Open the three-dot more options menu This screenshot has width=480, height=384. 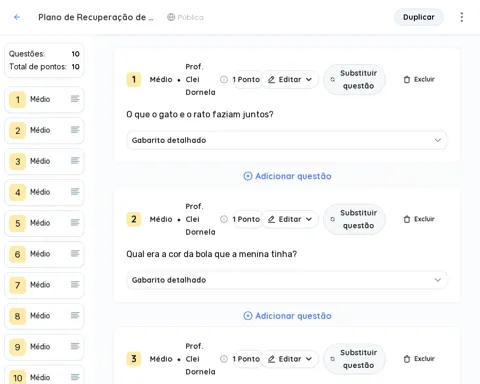(x=462, y=17)
